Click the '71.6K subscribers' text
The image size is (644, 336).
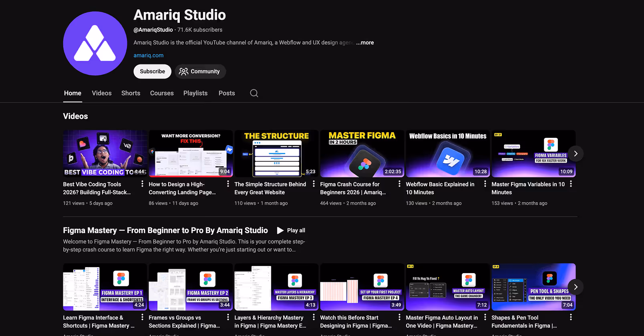click(200, 30)
